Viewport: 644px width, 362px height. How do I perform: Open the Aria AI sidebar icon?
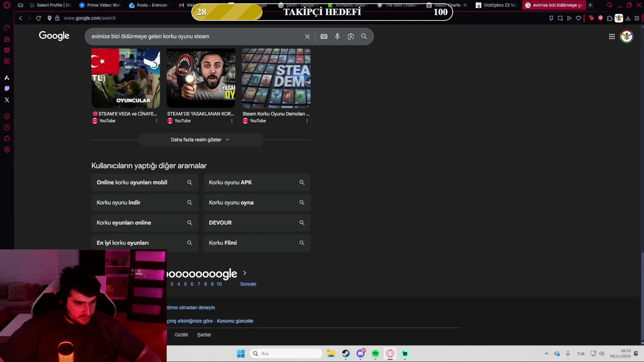[7, 77]
